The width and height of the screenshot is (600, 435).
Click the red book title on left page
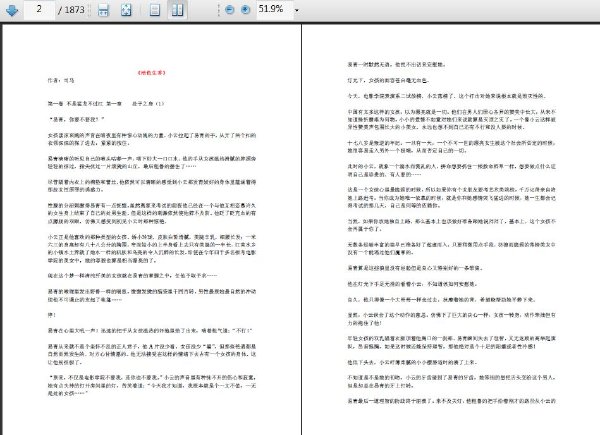(x=152, y=72)
